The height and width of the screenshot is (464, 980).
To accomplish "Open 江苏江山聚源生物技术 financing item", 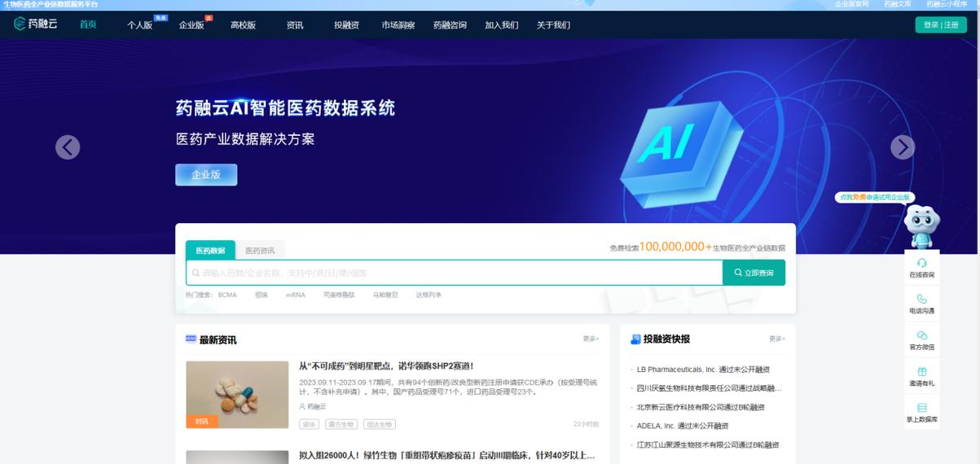I will (708, 445).
